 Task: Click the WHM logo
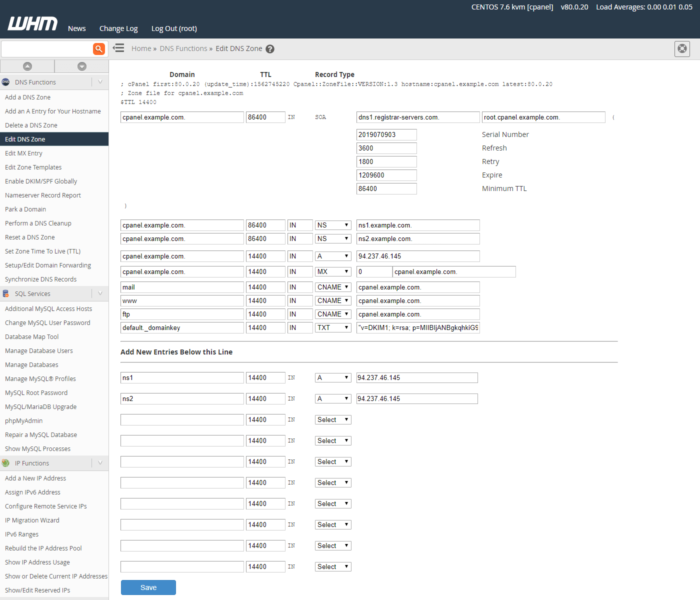point(32,23)
